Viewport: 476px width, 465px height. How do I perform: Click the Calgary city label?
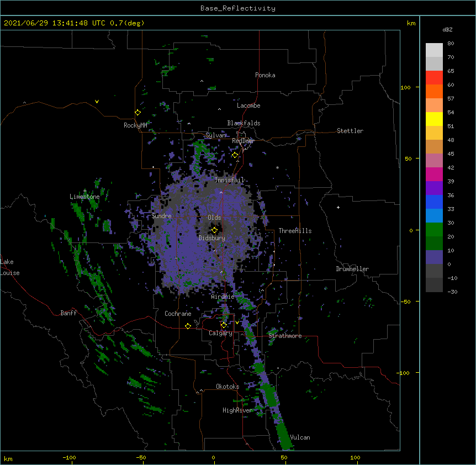(220, 333)
